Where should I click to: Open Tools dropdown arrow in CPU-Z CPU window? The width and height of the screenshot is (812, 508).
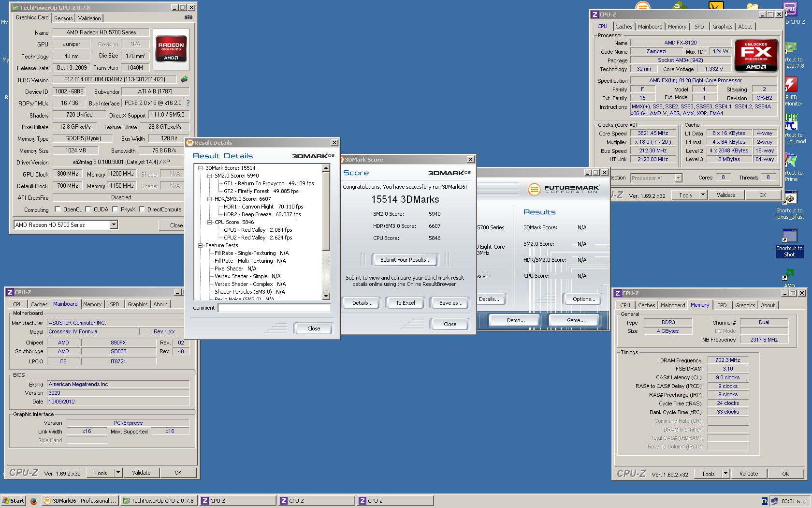pos(703,195)
